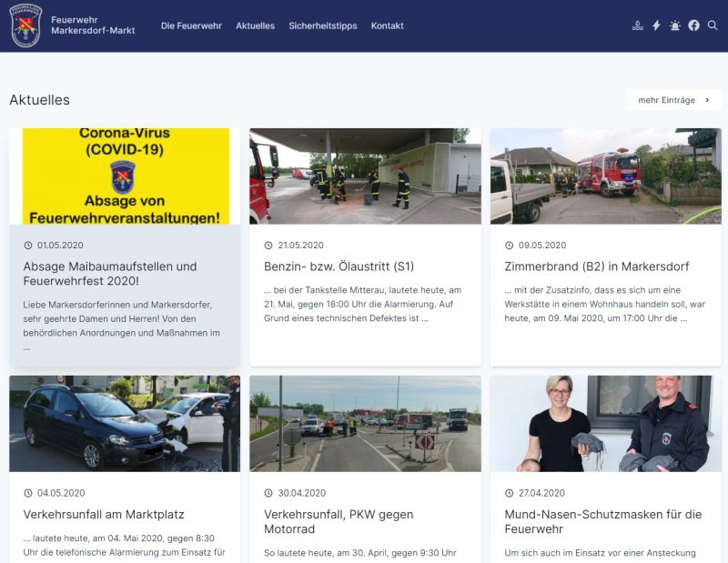Click the crashed VW cars photo
Image resolution: width=728 pixels, height=563 pixels.
[x=125, y=424]
